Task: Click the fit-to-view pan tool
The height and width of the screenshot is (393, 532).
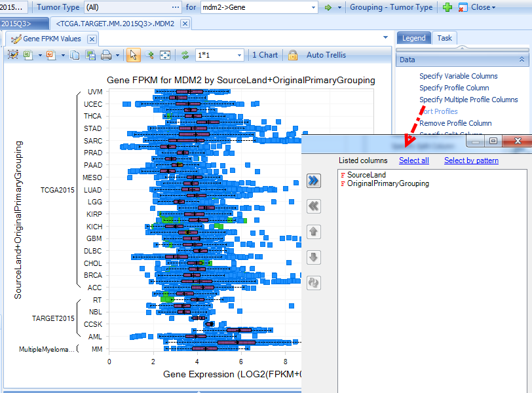Action: coord(165,55)
